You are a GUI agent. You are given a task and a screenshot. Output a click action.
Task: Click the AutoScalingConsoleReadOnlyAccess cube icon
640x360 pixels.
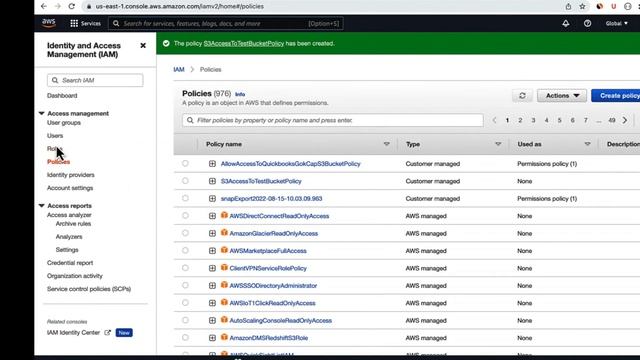[224, 320]
